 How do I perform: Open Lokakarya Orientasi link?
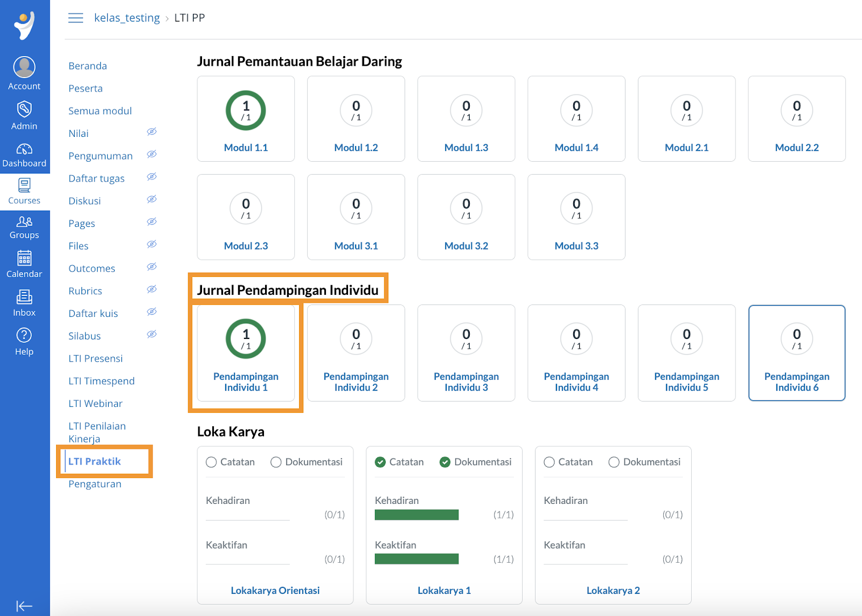click(275, 591)
